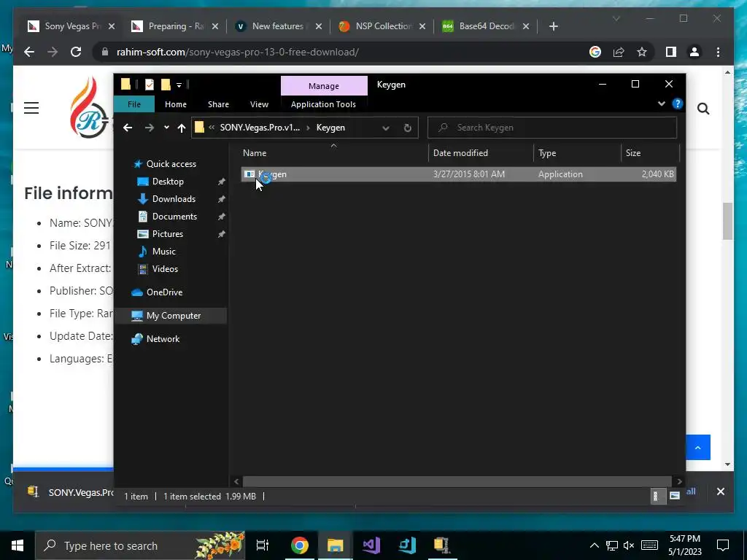Open Chrome three-dot menu
Screen dimensions: 747x560
[x=718, y=52]
